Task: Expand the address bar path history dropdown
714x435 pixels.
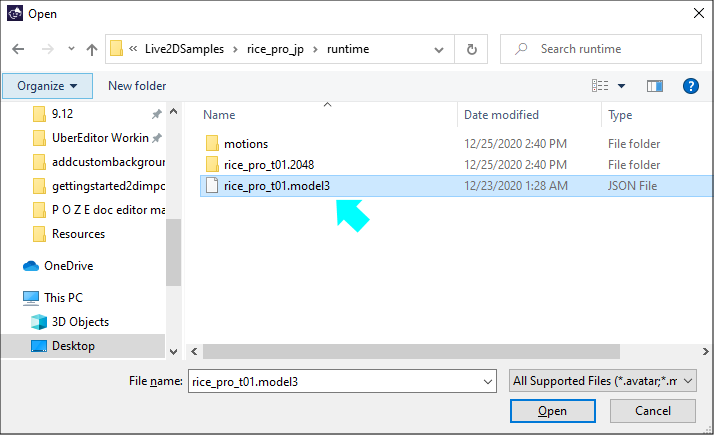Action: tap(439, 49)
